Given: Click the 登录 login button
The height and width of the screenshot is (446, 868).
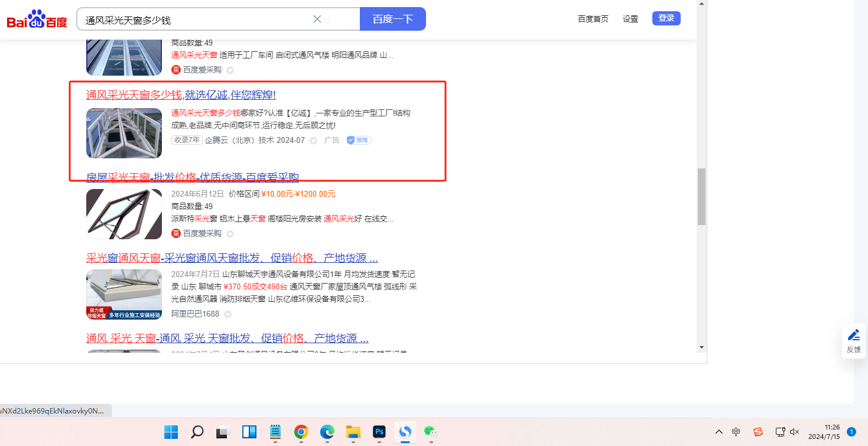Looking at the screenshot, I should tap(666, 18).
